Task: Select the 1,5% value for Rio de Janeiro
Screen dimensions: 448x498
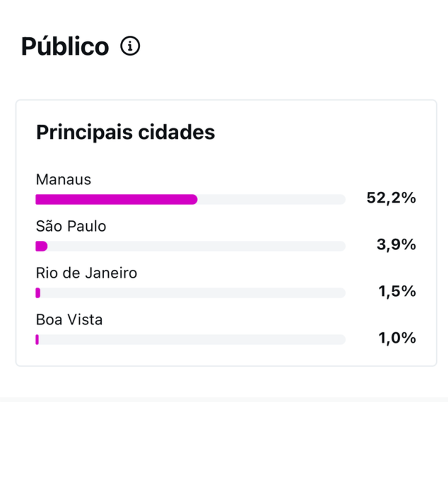Action: (x=397, y=292)
